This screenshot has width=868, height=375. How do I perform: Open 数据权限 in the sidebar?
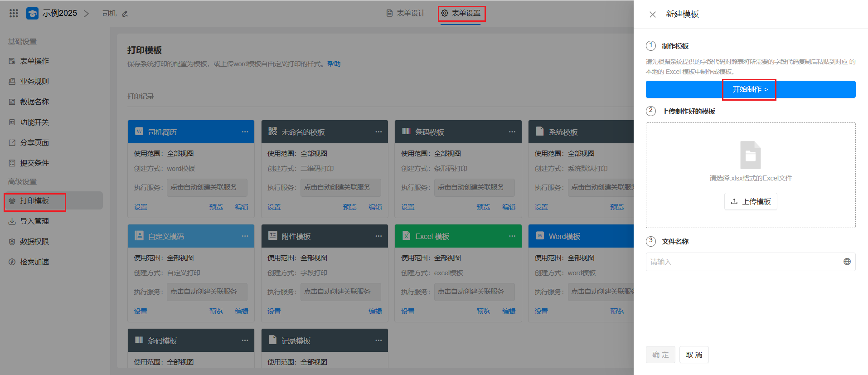click(34, 242)
